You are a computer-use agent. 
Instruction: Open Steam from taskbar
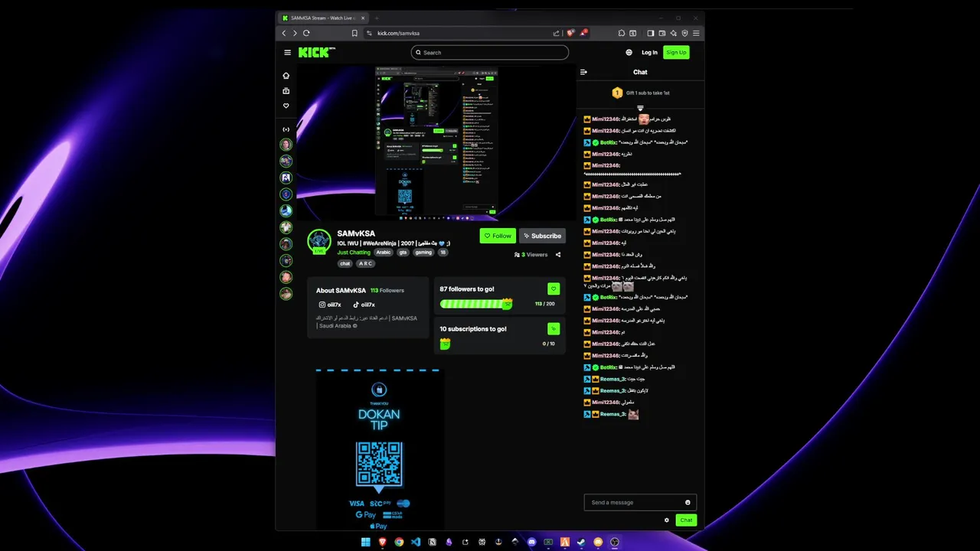[x=581, y=542]
